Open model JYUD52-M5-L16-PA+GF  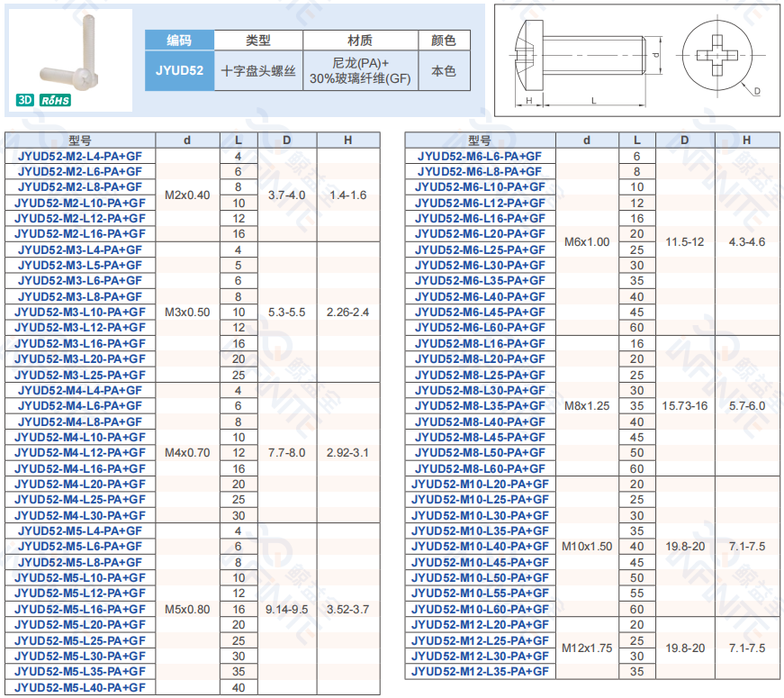(x=80, y=609)
